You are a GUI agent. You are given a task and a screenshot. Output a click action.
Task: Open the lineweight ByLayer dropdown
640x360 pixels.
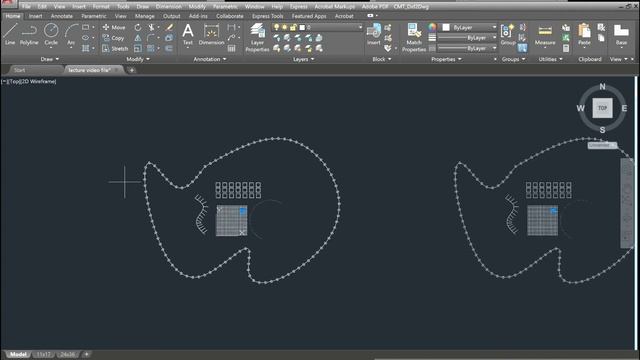point(494,38)
